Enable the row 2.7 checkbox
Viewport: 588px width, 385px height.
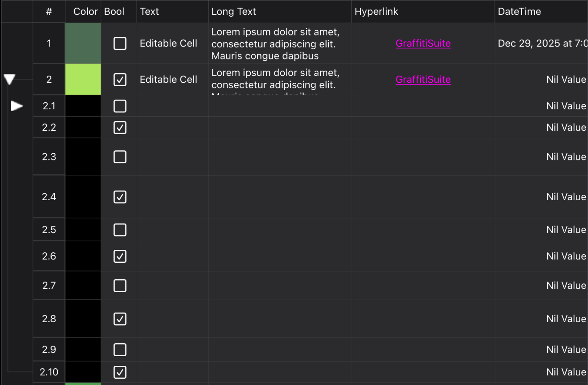(x=120, y=286)
